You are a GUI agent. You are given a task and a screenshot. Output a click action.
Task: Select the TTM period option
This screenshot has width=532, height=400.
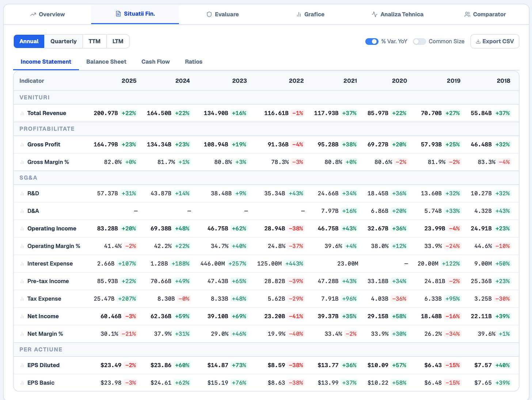(x=95, y=41)
